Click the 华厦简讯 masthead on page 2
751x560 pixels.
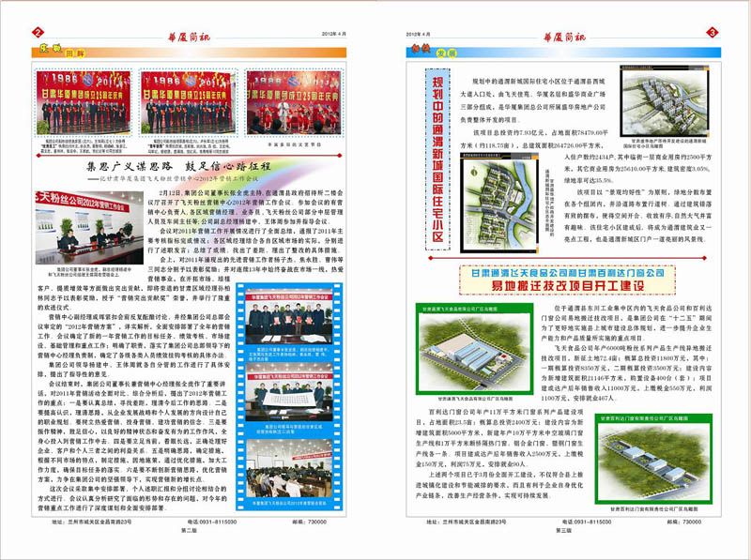189,38
